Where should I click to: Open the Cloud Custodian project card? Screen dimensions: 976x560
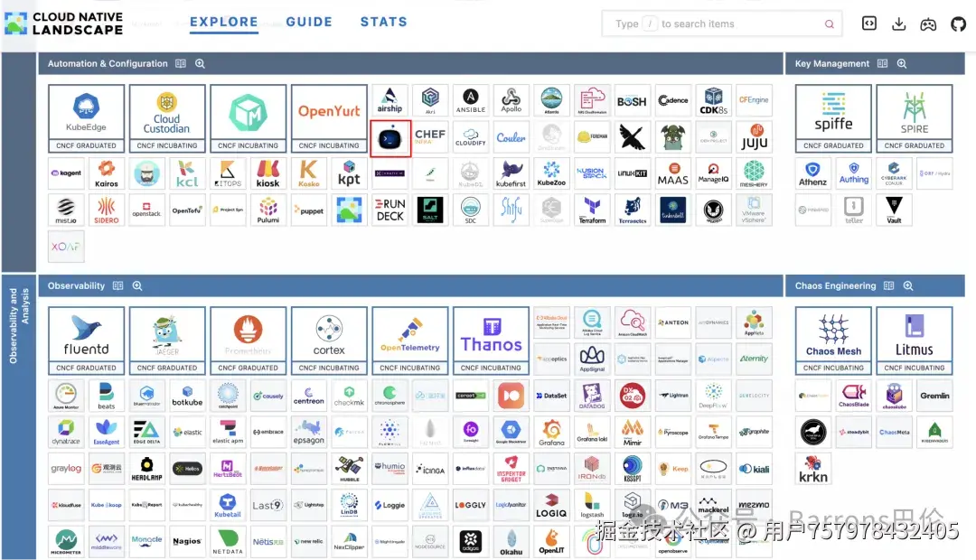167,118
